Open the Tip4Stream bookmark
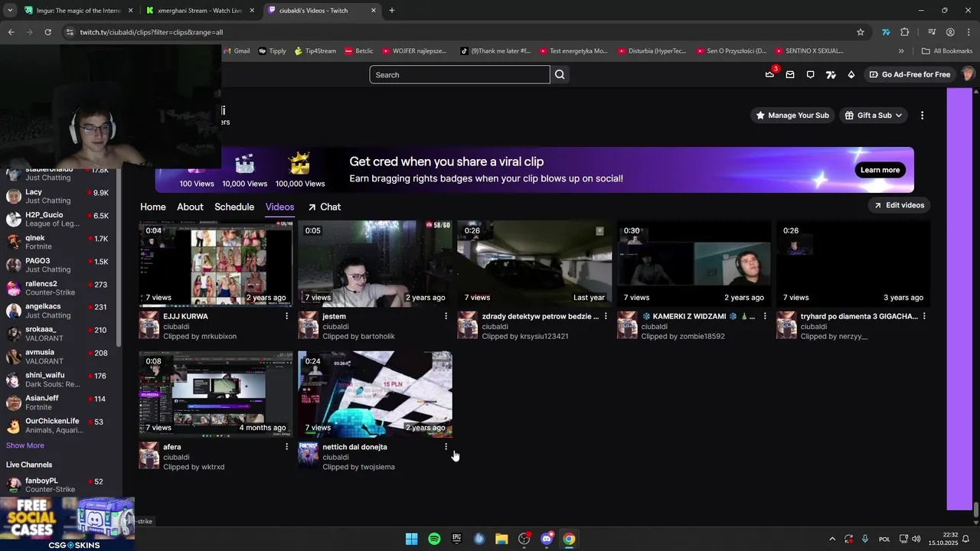The width and height of the screenshot is (980, 551). pyautogui.click(x=315, y=51)
